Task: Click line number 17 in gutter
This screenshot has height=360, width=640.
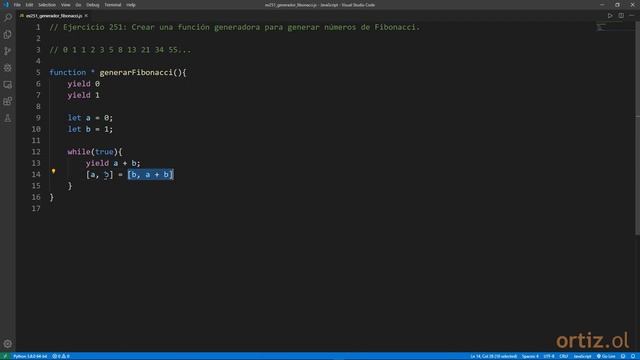Action: pos(36,209)
